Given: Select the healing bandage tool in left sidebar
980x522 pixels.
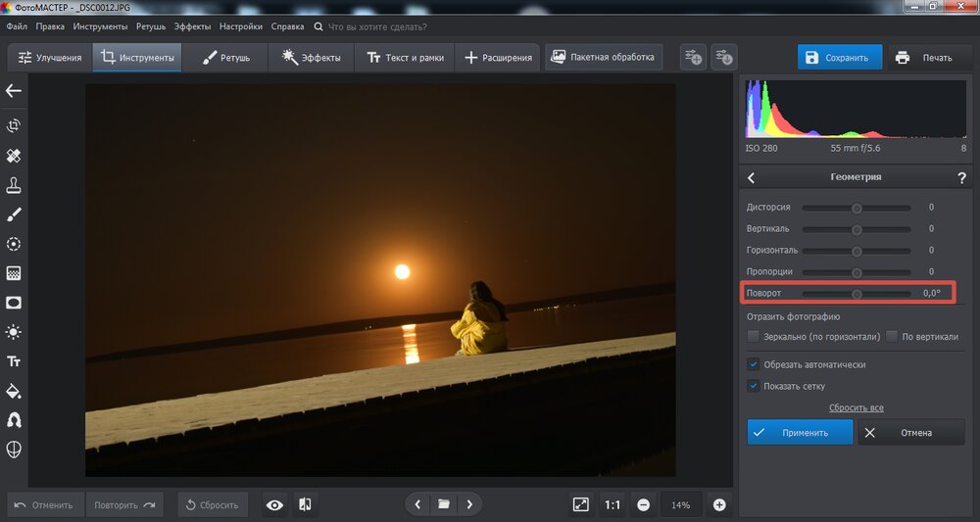Looking at the screenshot, I should pos(14,156).
